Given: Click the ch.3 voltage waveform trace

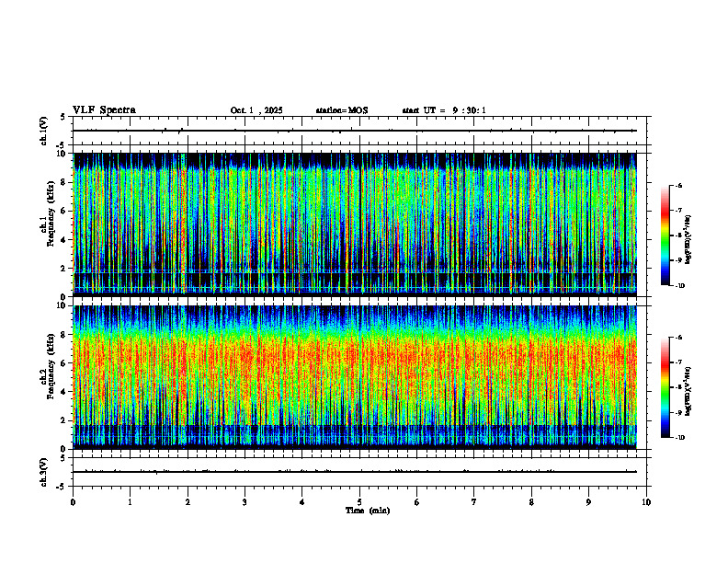Looking at the screenshot, I should point(355,472).
